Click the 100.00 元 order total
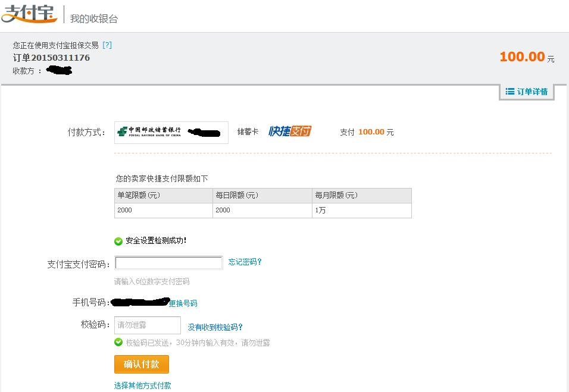569x392 pixels. [527, 57]
